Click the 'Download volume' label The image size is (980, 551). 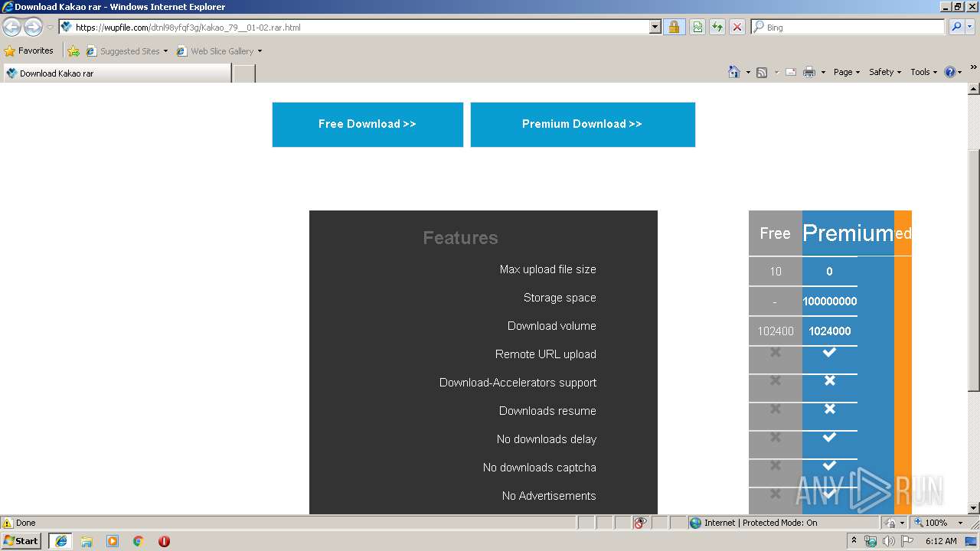551,326
